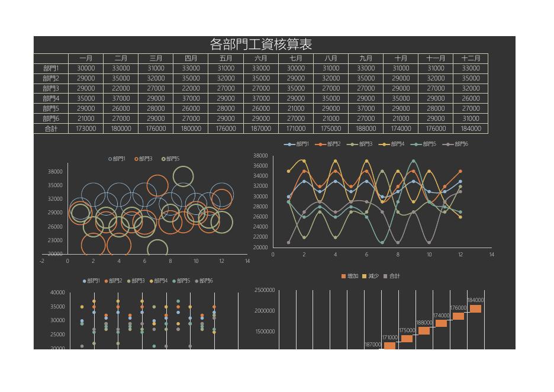Click the 二月 column header
Image resolution: width=554 pixels, height=392 pixels.
click(121, 58)
